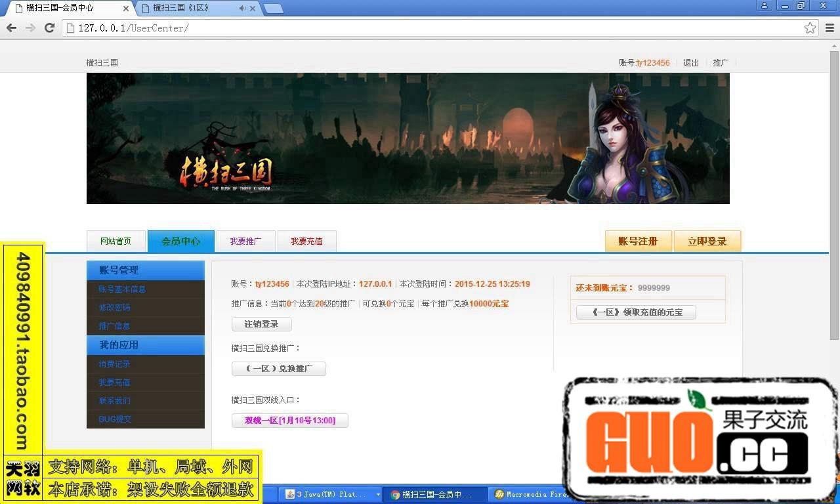This screenshot has height=504, width=840.
Task: Open the 我要推广 navigation tab
Action: (245, 241)
